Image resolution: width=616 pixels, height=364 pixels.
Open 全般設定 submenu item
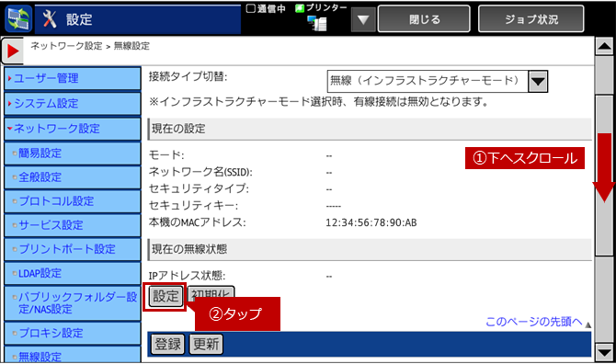pyautogui.click(x=73, y=177)
